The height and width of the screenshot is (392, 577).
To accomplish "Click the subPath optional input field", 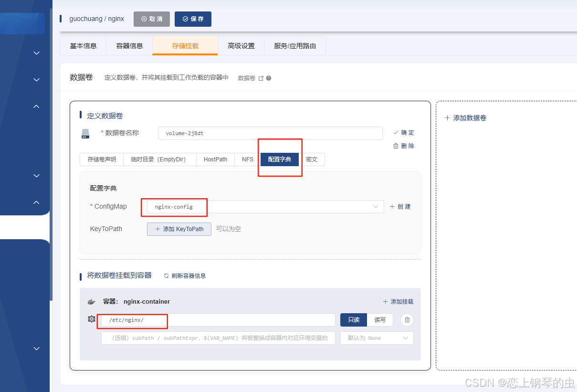I will tap(218, 338).
